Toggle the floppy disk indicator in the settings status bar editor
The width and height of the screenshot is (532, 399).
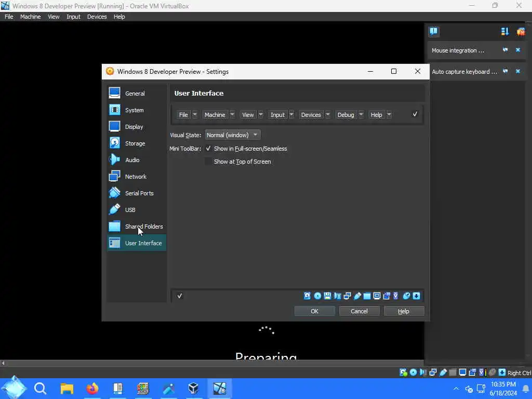(327, 296)
